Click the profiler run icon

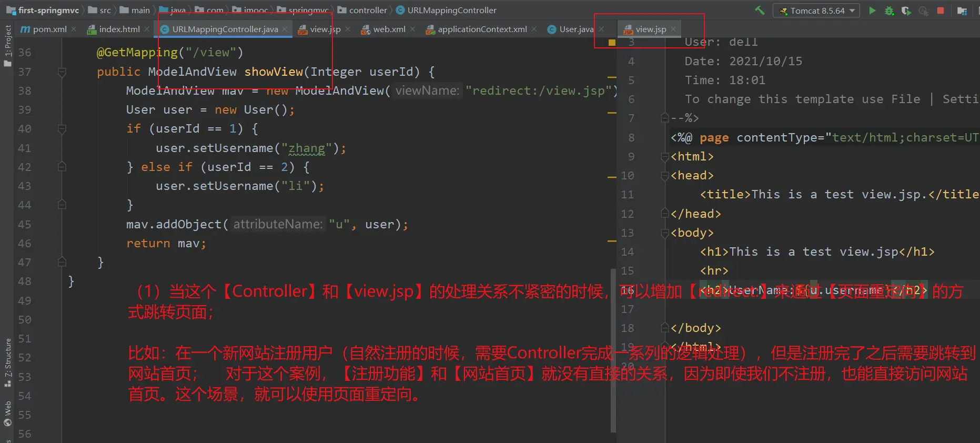pos(923,11)
